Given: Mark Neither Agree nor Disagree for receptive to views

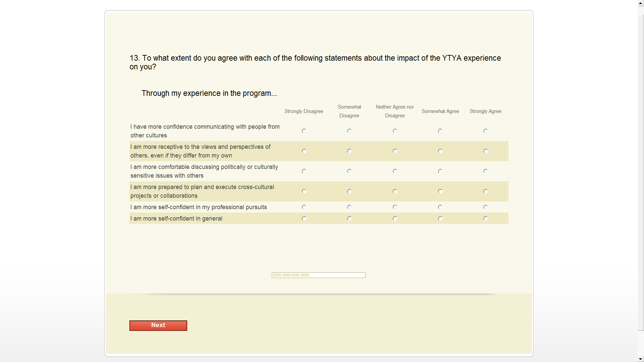Looking at the screenshot, I should click(x=395, y=151).
